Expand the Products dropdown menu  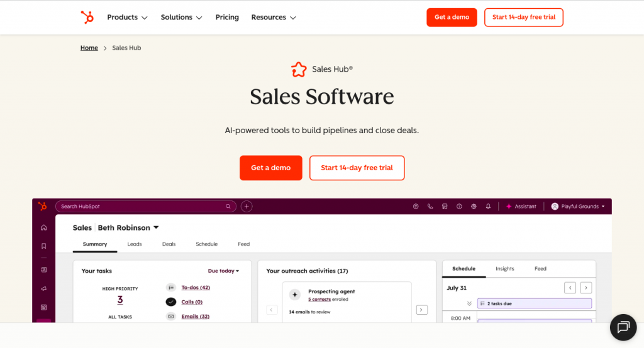(127, 18)
